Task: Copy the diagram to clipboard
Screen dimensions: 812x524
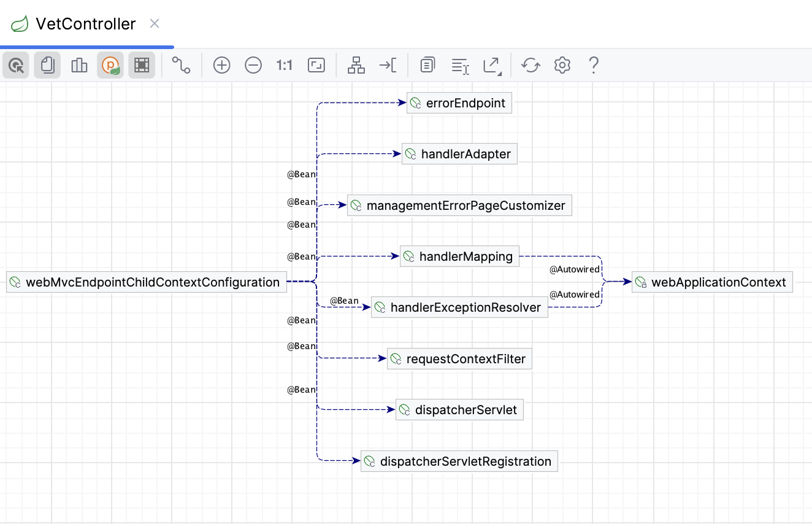Action: pyautogui.click(x=427, y=65)
